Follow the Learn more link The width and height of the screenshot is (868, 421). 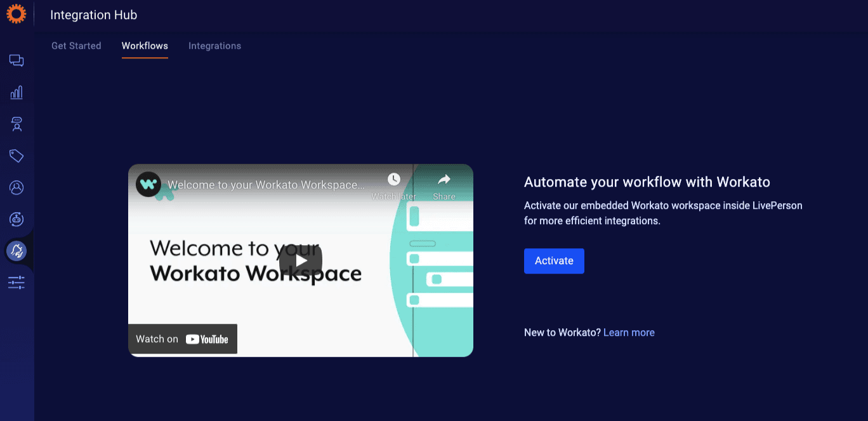click(x=629, y=332)
